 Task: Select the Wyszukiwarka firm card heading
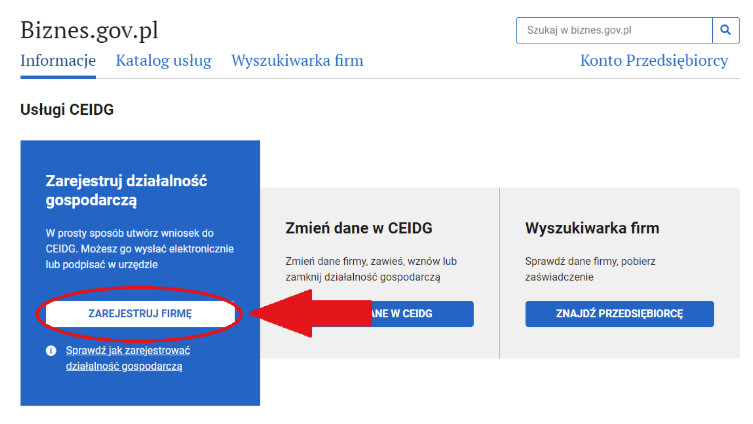[592, 228]
